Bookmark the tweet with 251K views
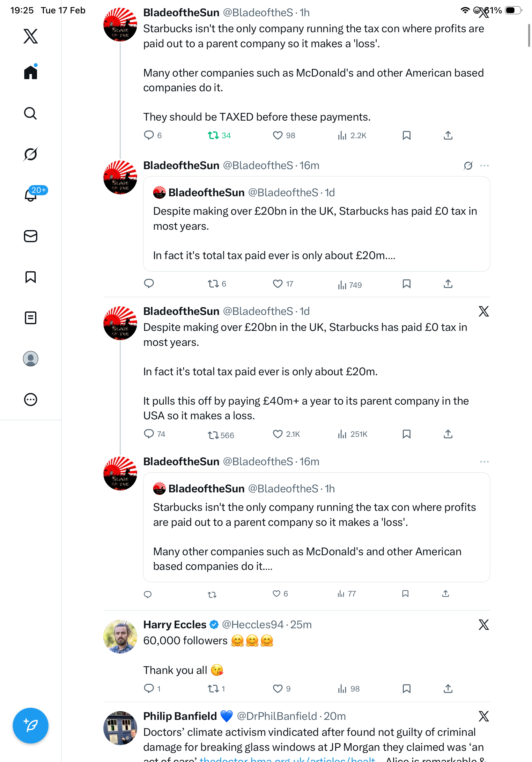The height and width of the screenshot is (762, 532). (x=406, y=434)
